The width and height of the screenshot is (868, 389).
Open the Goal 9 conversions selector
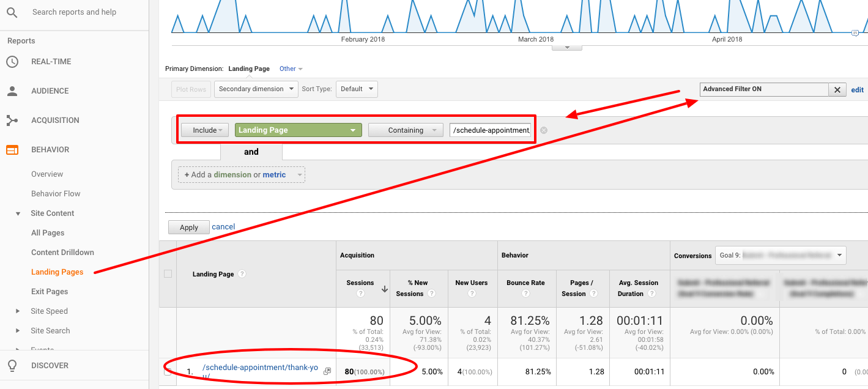point(780,255)
